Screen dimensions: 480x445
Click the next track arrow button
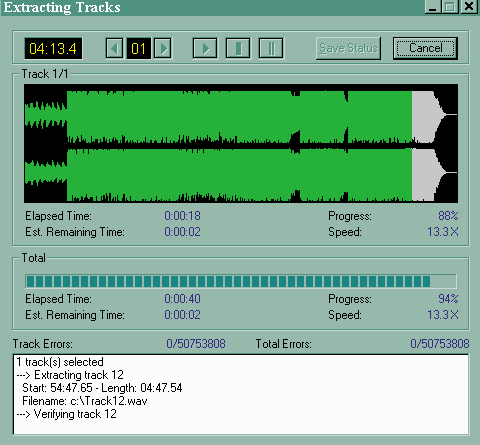(163, 49)
